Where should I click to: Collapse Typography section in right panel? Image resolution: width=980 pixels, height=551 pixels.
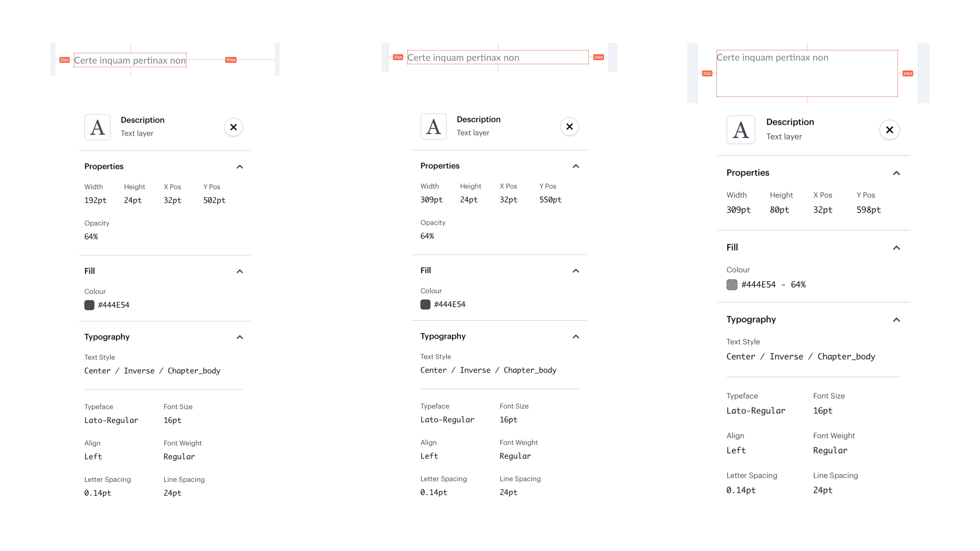coord(896,319)
